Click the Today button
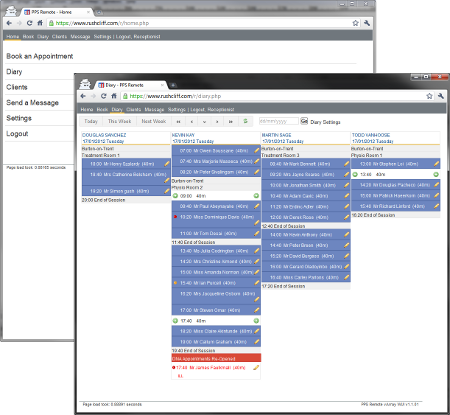Viewport: 450px width, 415px height. click(91, 121)
